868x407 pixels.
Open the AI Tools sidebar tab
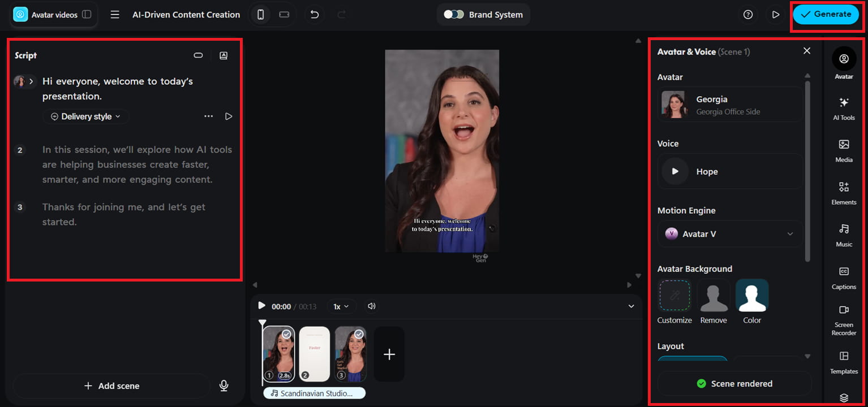(x=844, y=109)
